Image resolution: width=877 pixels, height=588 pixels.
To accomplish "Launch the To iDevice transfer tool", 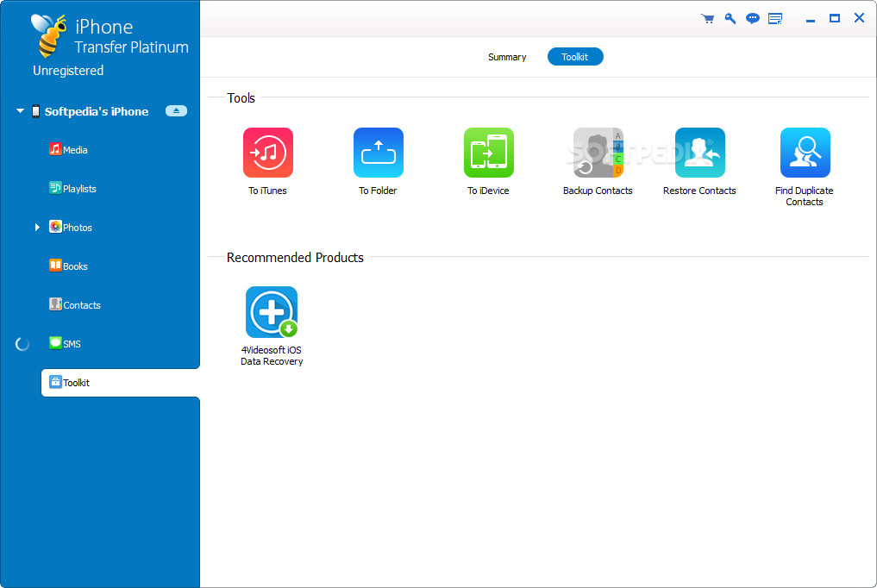I will (488, 153).
